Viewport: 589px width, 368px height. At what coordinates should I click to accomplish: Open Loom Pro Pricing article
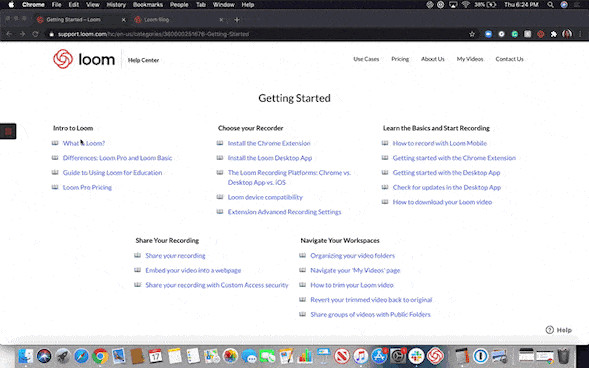click(x=87, y=187)
